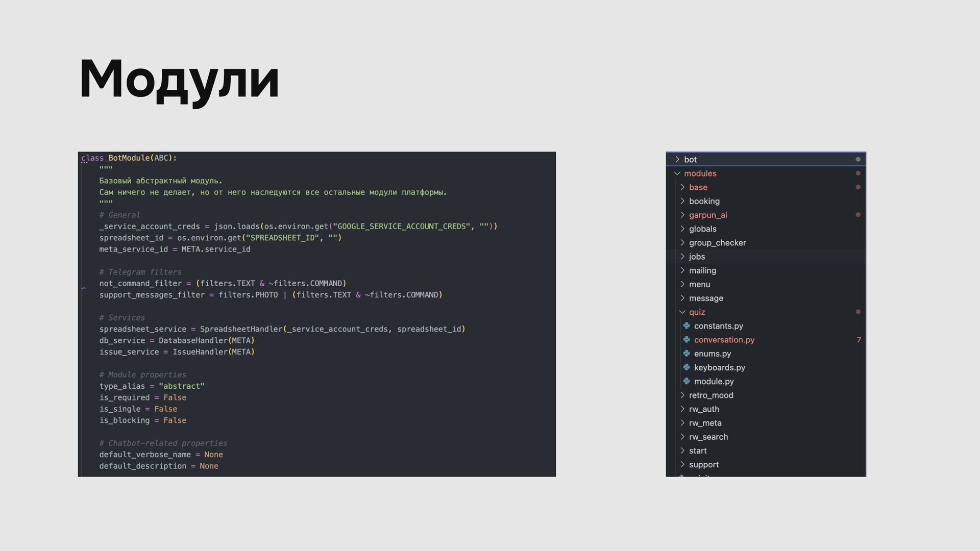Viewport: 980px width, 551px height.
Task: Click the BotModule class name in code
Action: click(129, 158)
